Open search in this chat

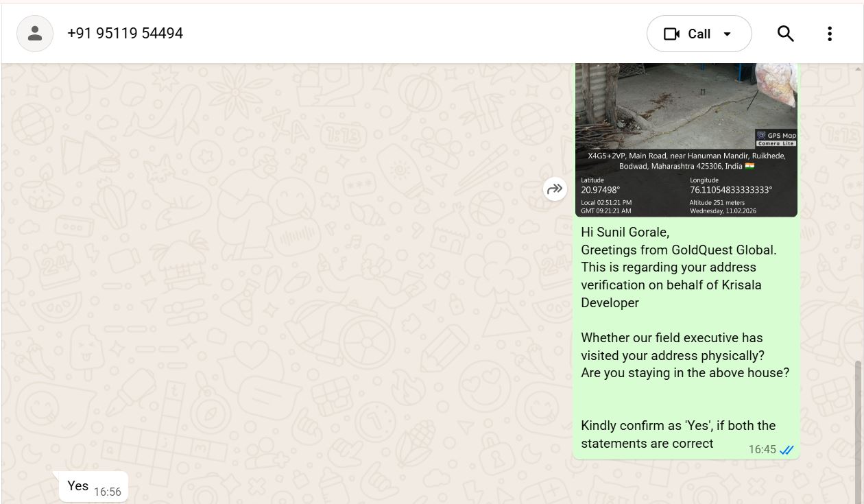point(785,34)
